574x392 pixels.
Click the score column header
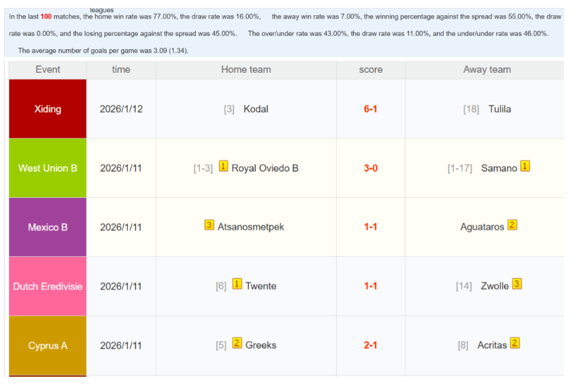tap(370, 70)
